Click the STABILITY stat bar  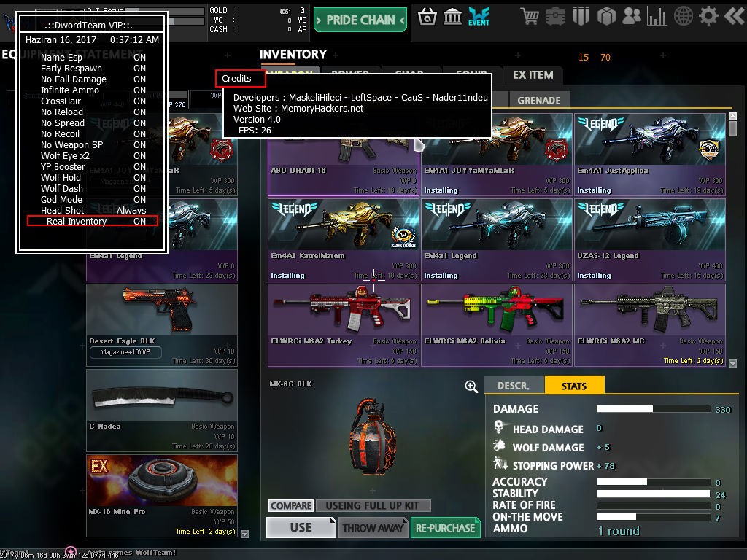coord(654,494)
